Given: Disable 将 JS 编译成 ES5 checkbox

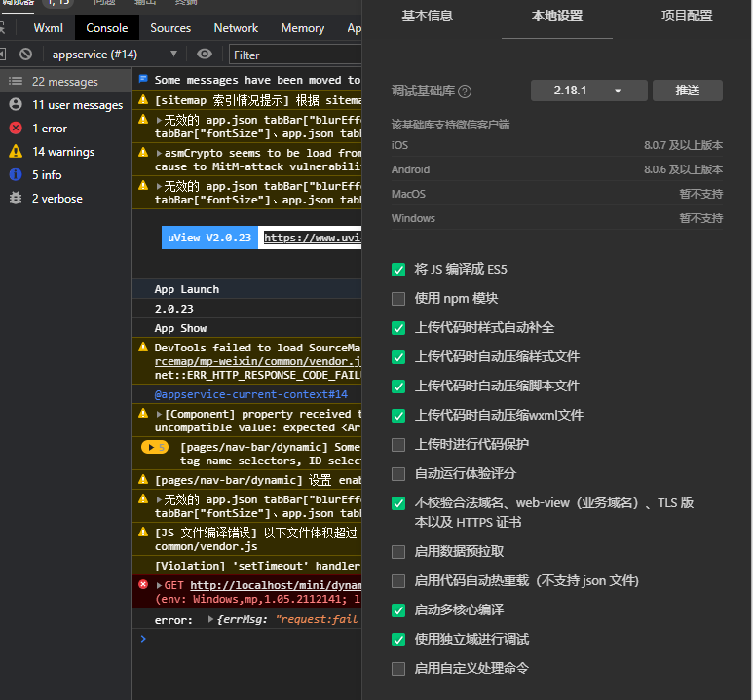Looking at the screenshot, I should coord(398,270).
